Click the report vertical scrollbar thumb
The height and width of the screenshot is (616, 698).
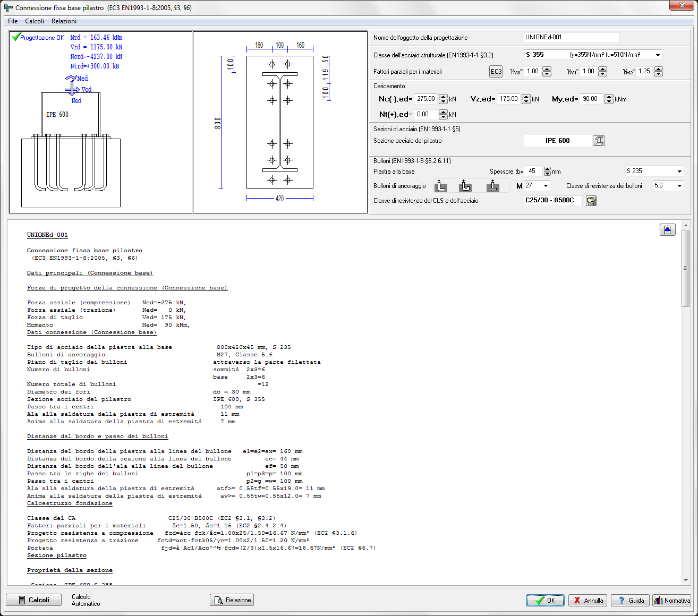[686, 269]
